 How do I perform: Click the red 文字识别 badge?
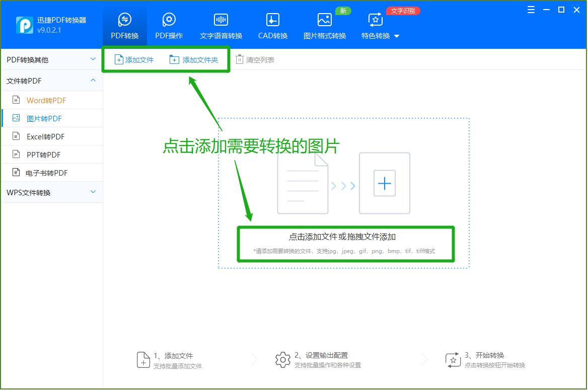point(403,11)
